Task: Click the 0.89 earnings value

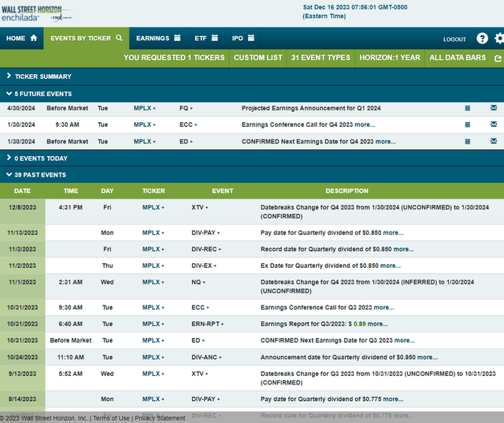Action: [x=359, y=324]
